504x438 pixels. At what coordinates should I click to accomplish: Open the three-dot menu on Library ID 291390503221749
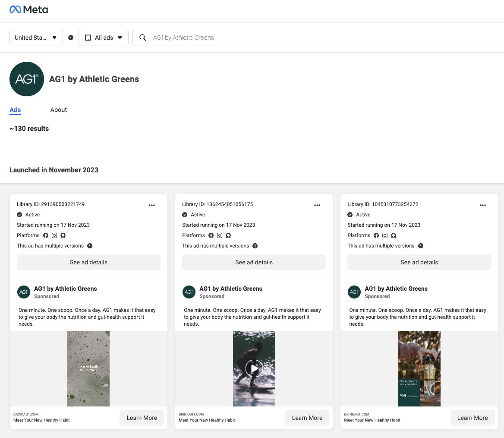point(152,205)
